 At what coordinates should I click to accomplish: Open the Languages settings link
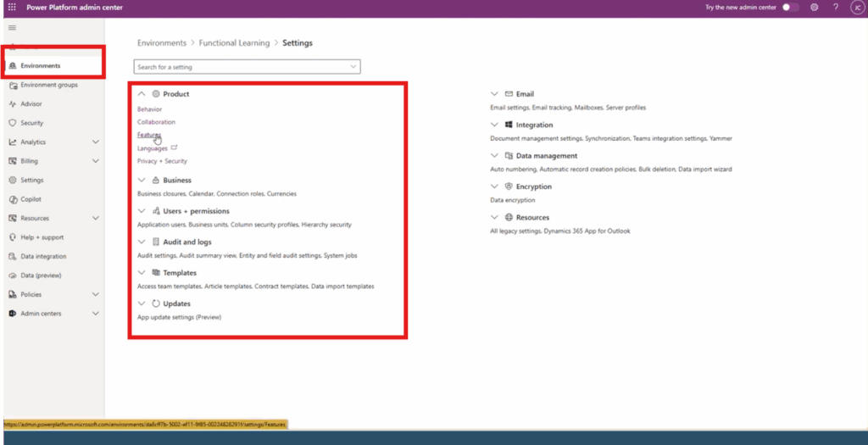click(x=153, y=148)
